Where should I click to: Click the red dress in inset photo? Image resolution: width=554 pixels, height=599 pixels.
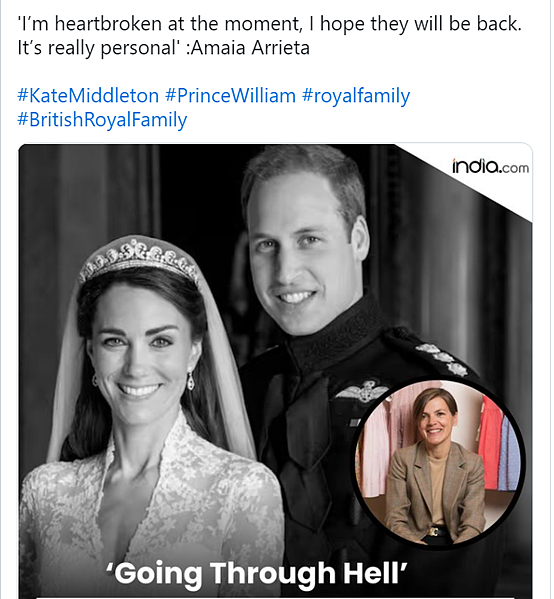[489, 443]
